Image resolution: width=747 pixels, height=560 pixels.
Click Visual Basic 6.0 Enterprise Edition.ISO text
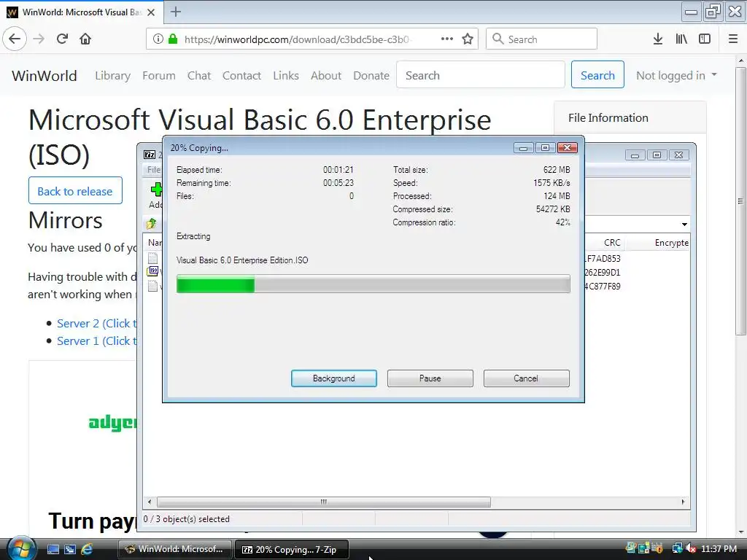coord(242,260)
